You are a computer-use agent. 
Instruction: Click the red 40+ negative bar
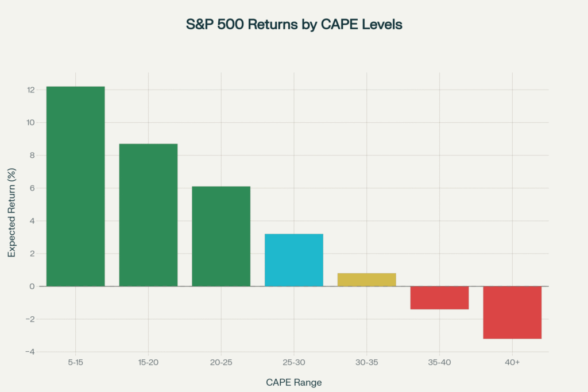[512, 312]
